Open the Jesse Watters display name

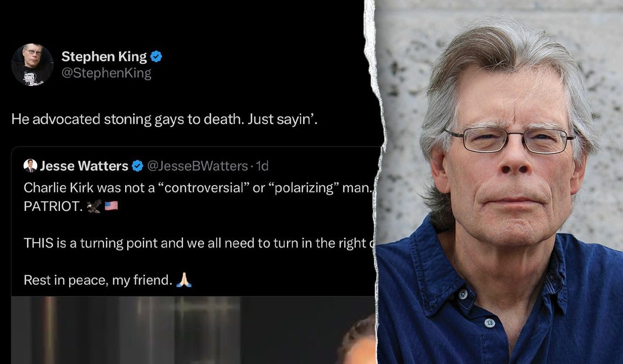pyautogui.click(x=84, y=166)
